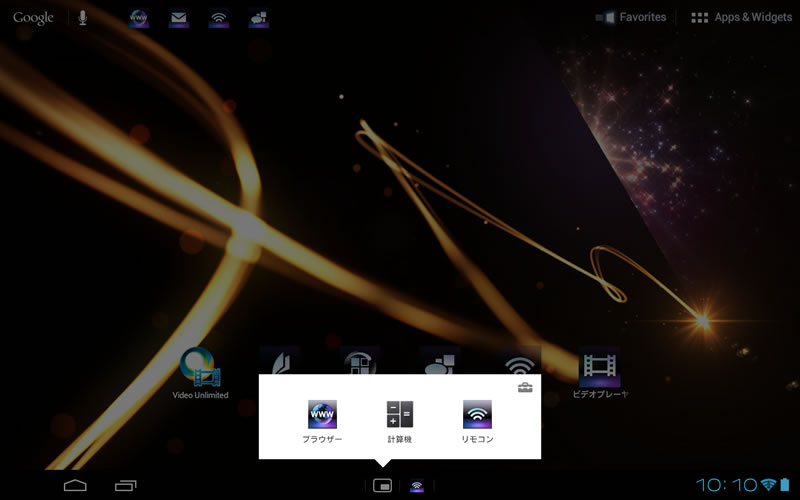The height and width of the screenshot is (500, 800).
Task: Tap remote control icon in bottom bar
Action: click(417, 486)
